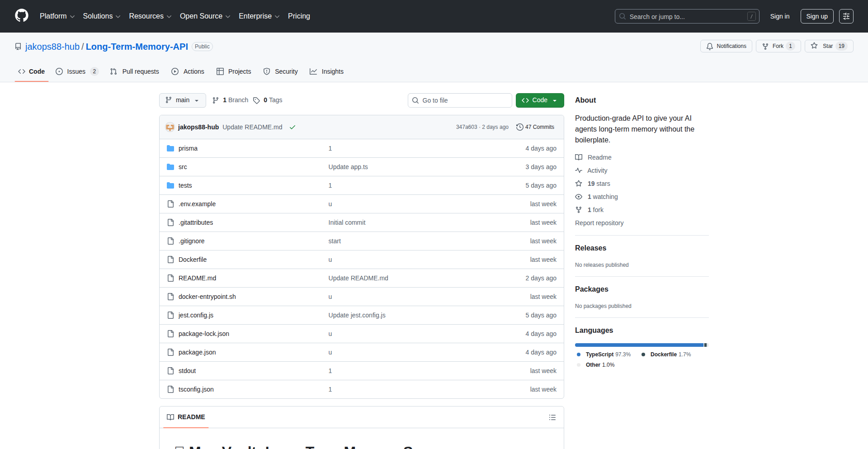
Task: Open the Pricing menu item
Action: (299, 16)
